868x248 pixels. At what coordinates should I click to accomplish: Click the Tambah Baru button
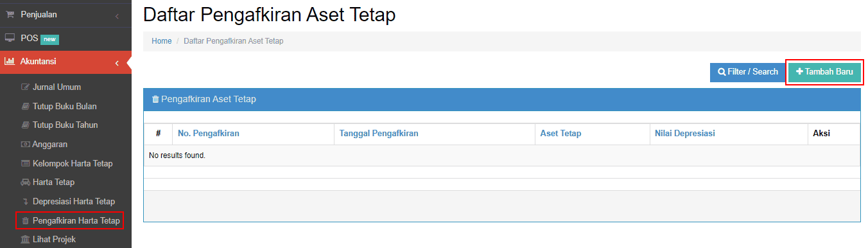tap(825, 72)
